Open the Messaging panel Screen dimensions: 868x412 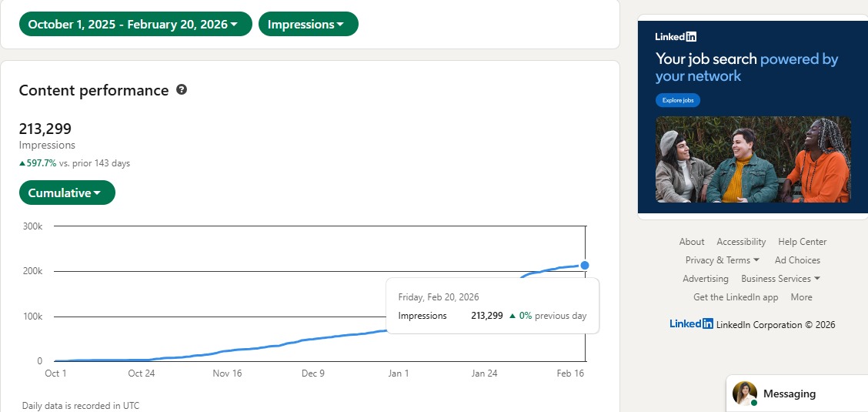point(789,394)
